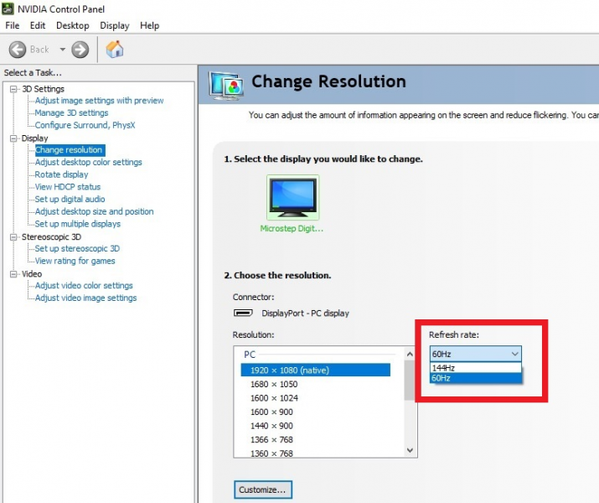
Task: Click the Back arrow navigation icon
Action: [x=18, y=50]
